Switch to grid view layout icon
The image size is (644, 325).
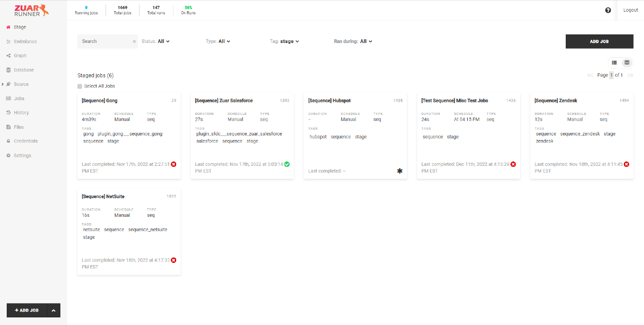pos(627,63)
